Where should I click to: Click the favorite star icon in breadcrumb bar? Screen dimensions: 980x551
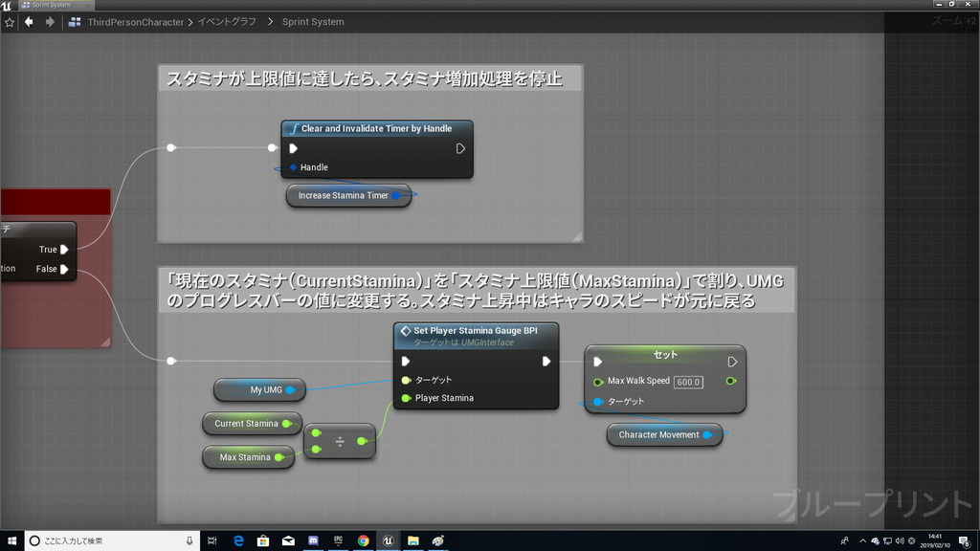pyautogui.click(x=10, y=22)
